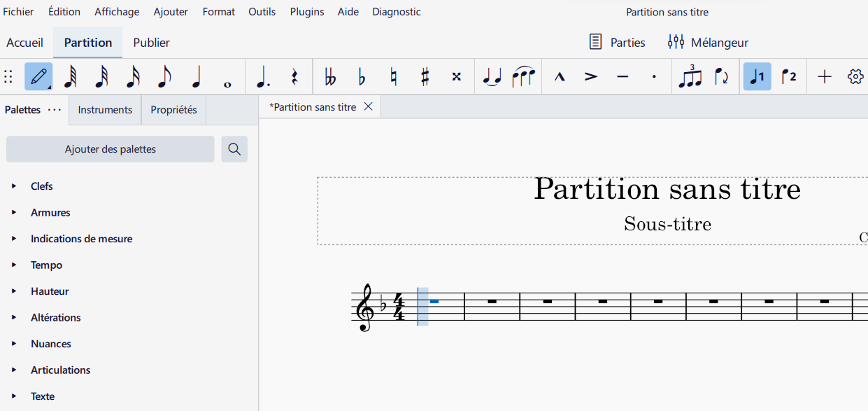Select the quarter note duration
This screenshot has width=868, height=411.
coord(196,77)
